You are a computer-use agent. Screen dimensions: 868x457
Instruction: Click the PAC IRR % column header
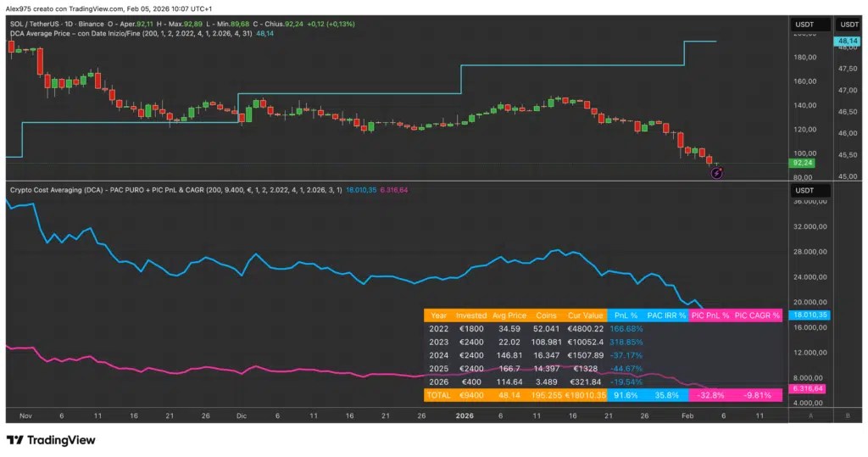point(666,315)
